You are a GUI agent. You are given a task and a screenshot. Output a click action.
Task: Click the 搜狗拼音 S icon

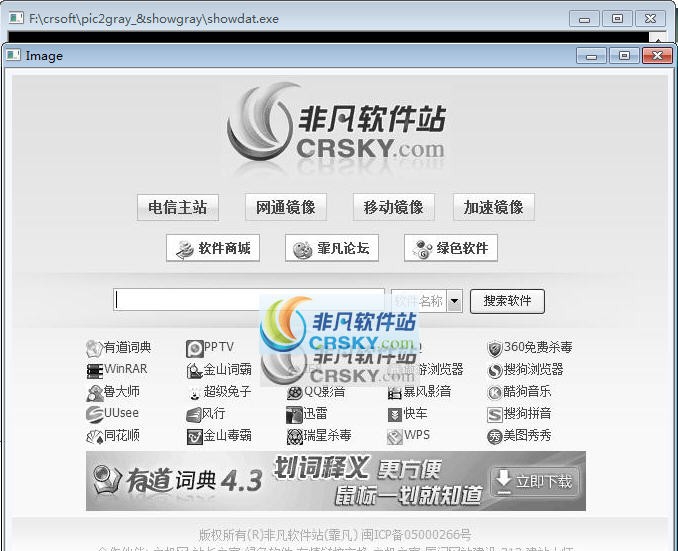click(x=495, y=415)
